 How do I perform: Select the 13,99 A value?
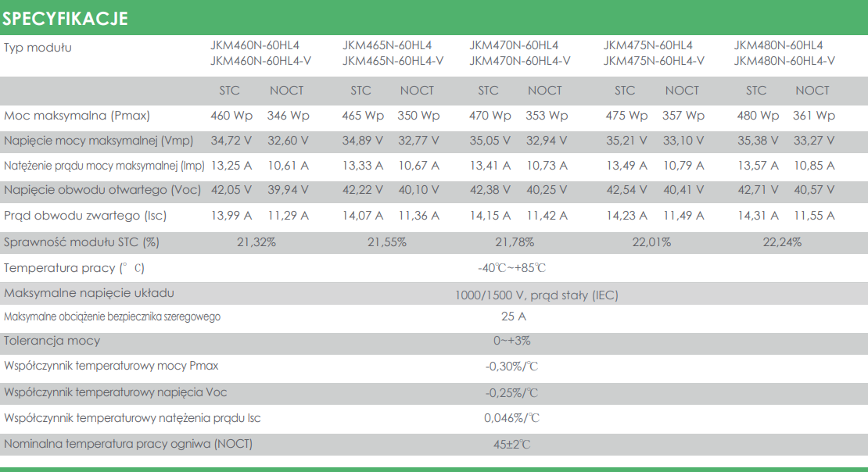231,216
